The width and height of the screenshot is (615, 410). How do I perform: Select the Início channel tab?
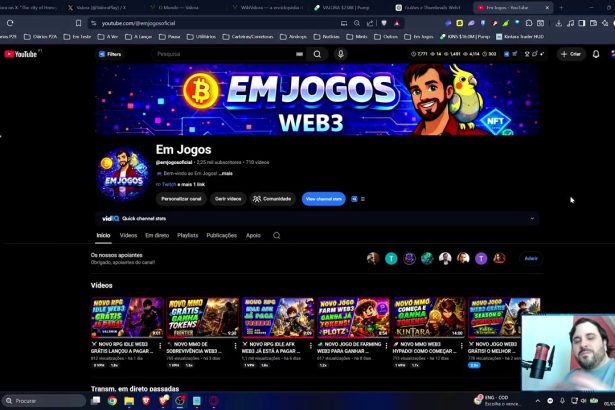coord(103,235)
